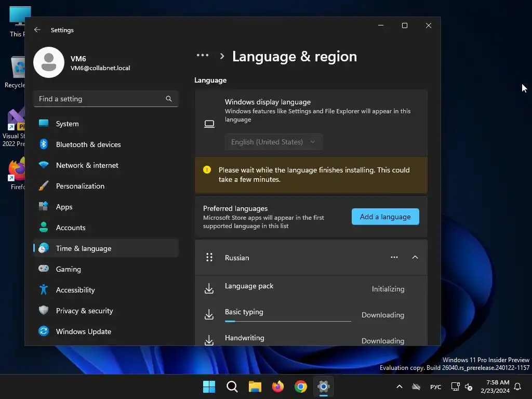Click the laptop icon beside display language
Image resolution: width=532 pixels, height=399 pixels.
209,124
